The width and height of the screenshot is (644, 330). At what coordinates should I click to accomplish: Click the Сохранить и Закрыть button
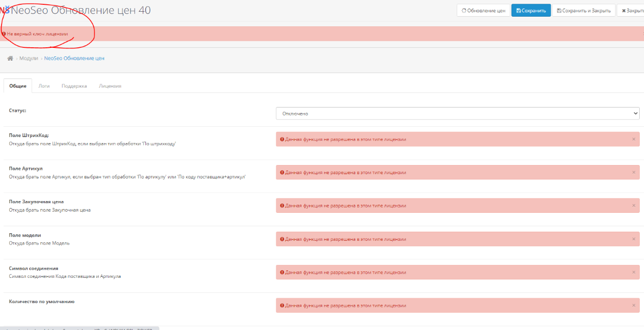584,10
